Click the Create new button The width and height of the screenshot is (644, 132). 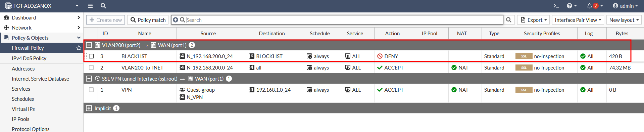coord(106,20)
